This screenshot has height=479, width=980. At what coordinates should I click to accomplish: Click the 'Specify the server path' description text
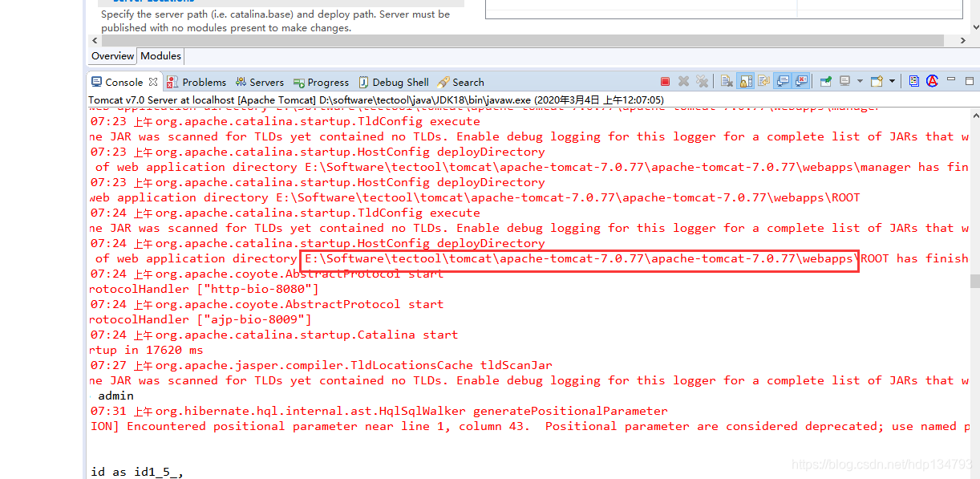coord(276,21)
